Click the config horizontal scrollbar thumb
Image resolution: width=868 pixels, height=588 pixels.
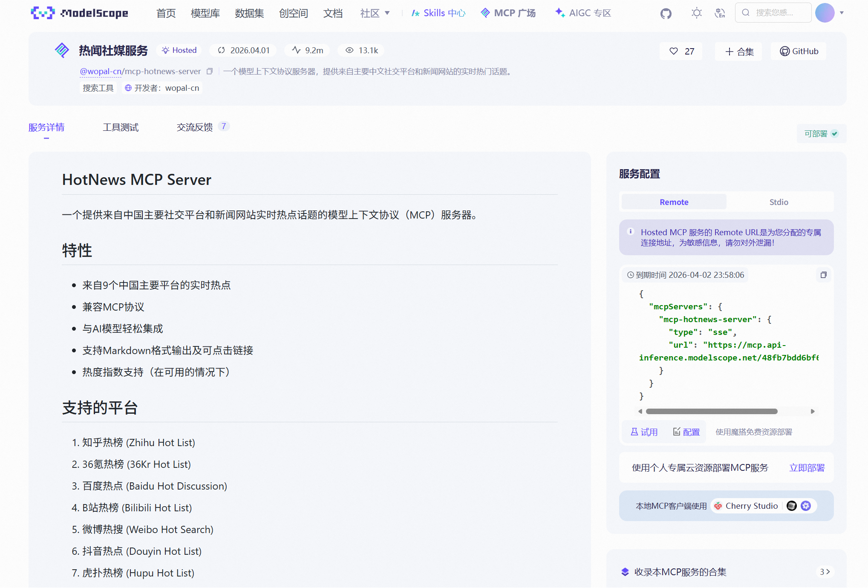[x=712, y=412]
